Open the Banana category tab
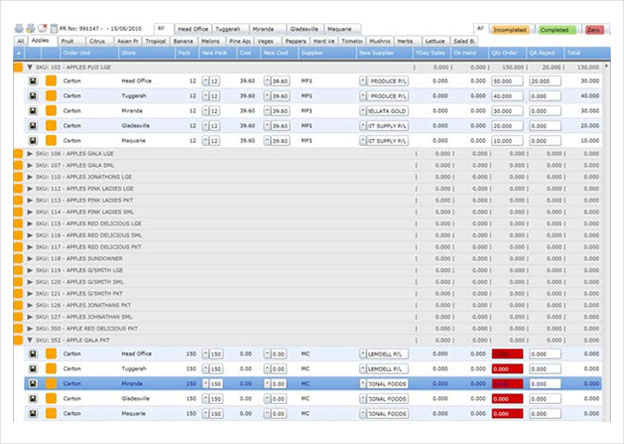The image size is (624, 444). coord(183,41)
